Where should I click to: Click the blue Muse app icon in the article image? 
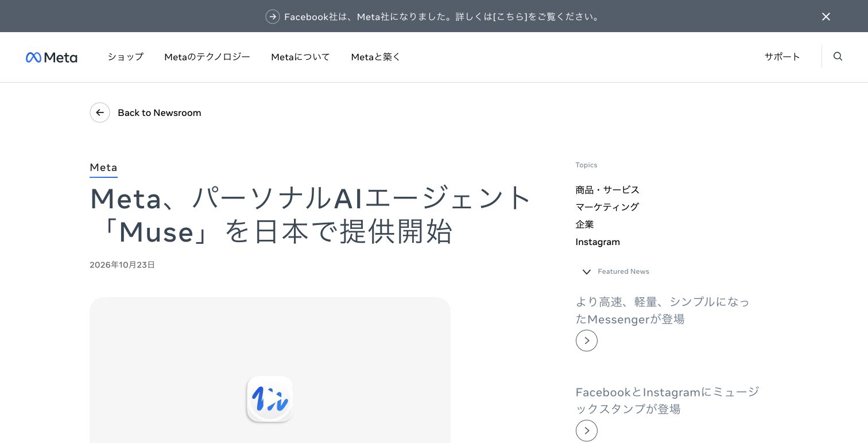[270, 399]
